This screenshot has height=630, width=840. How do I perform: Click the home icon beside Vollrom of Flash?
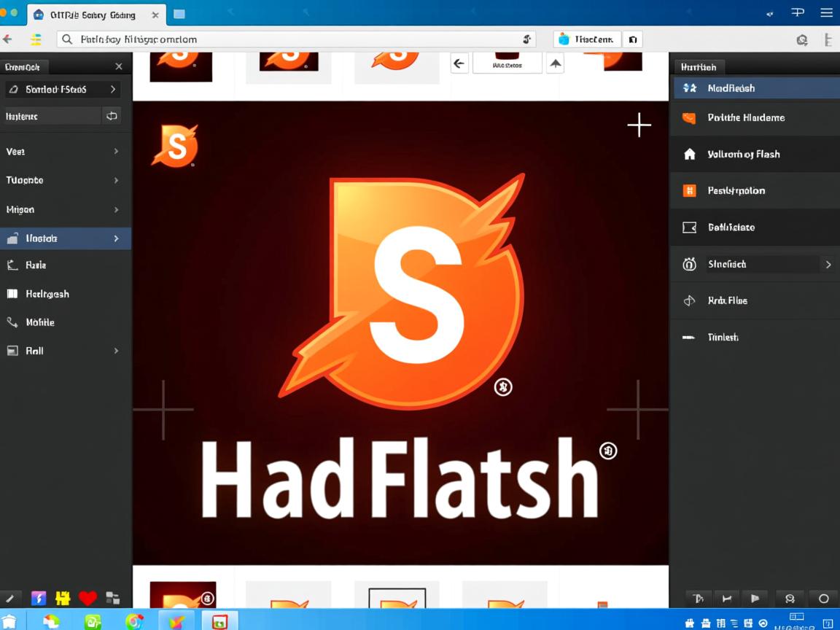tap(689, 155)
